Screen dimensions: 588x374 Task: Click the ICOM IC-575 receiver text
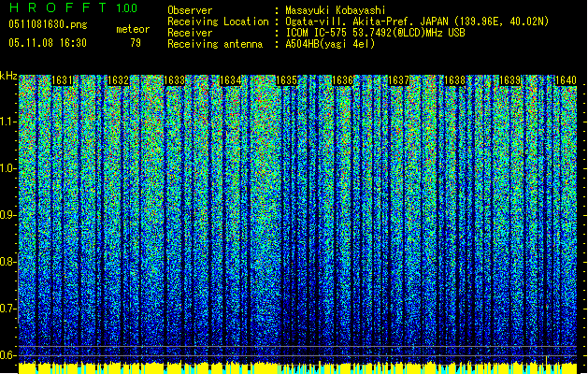(x=375, y=33)
